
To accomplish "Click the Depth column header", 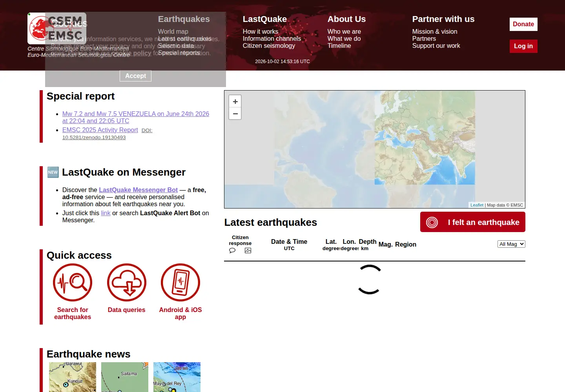I will coord(368,244).
